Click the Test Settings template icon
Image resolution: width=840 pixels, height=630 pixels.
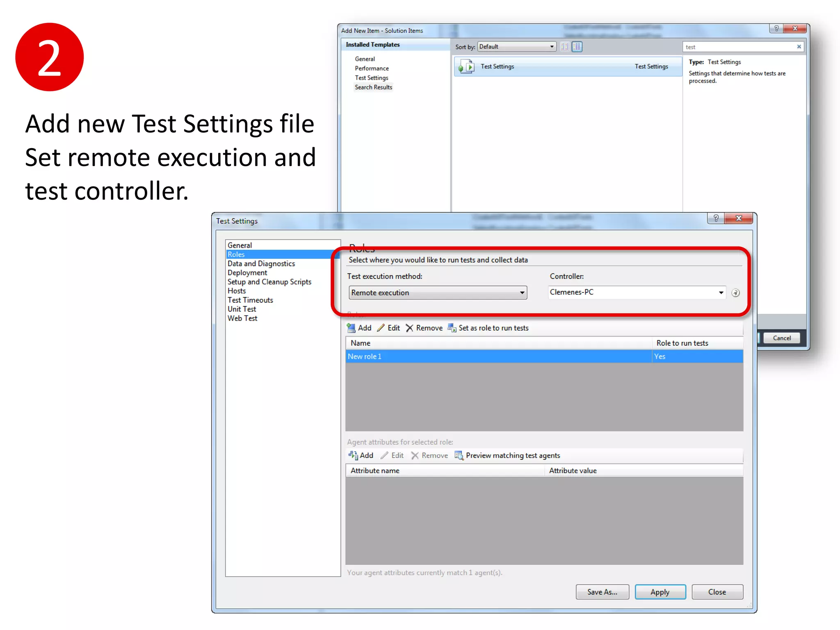click(x=466, y=66)
